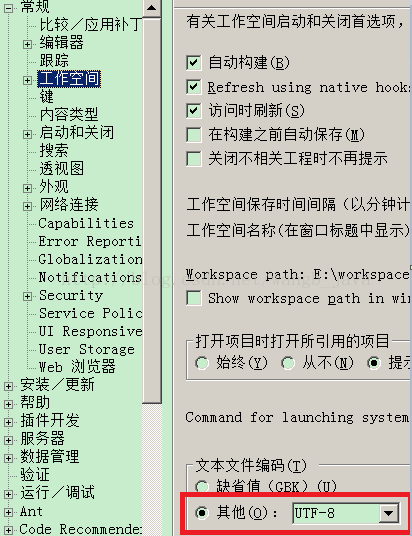
Task: Expand the 安装/更新 tree node
Action: pyautogui.click(x=9, y=386)
